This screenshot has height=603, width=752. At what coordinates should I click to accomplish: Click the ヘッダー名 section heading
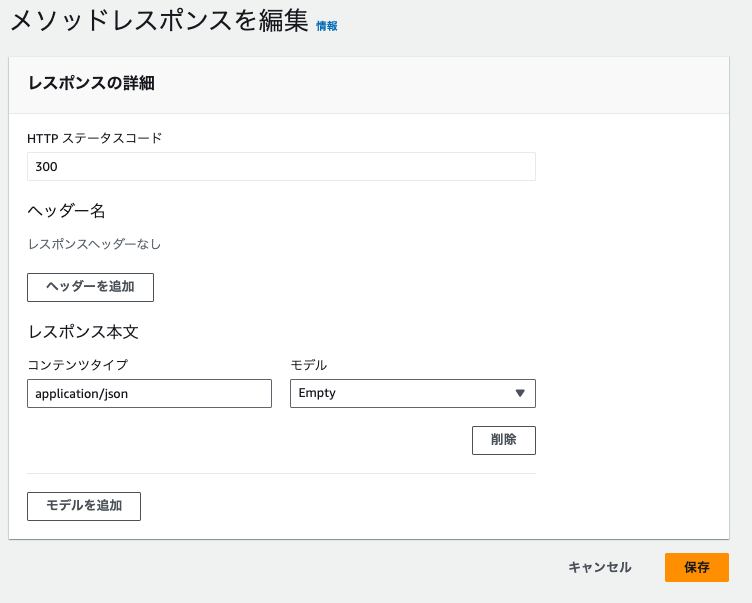(x=66, y=210)
